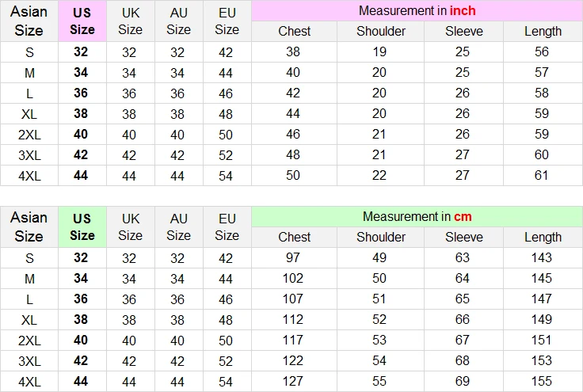Click the UK Size header in bottom table
The image size is (583, 392).
pyautogui.click(x=131, y=226)
